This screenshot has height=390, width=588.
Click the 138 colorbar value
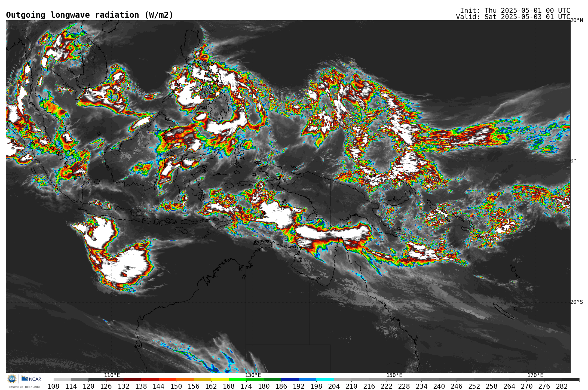(x=141, y=386)
